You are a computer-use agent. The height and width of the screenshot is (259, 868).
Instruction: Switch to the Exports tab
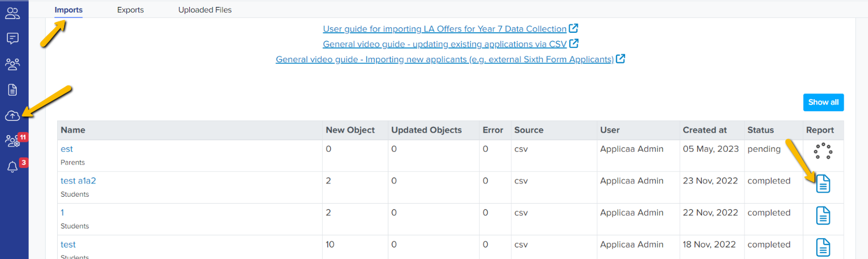pyautogui.click(x=130, y=10)
